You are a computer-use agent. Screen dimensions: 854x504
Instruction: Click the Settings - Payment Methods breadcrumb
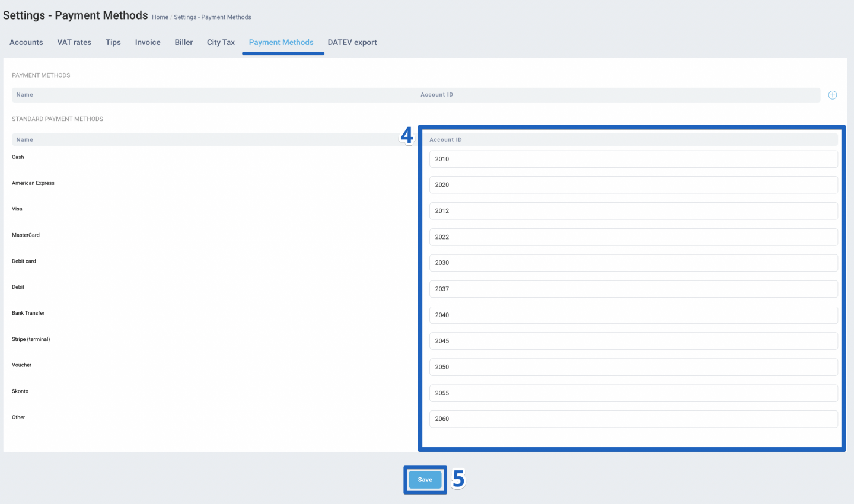212,17
